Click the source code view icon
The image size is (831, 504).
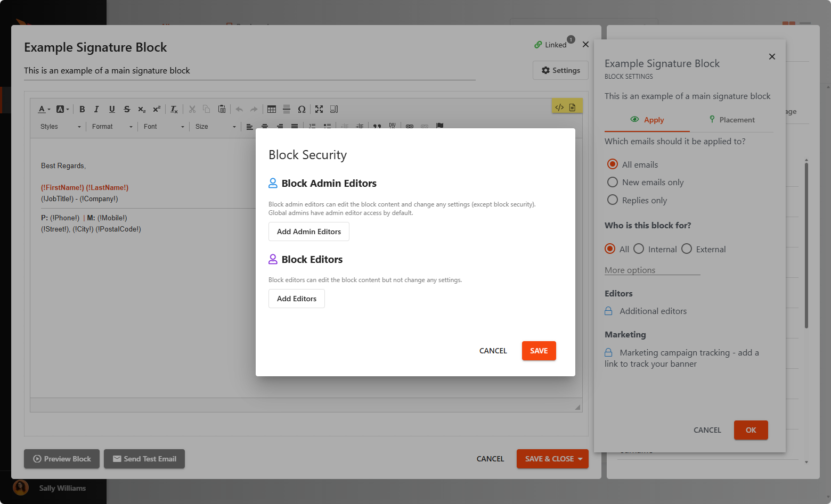click(559, 107)
